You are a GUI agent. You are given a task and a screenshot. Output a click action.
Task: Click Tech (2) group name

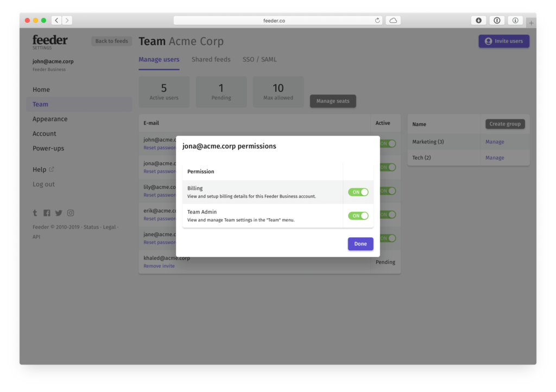click(x=421, y=157)
